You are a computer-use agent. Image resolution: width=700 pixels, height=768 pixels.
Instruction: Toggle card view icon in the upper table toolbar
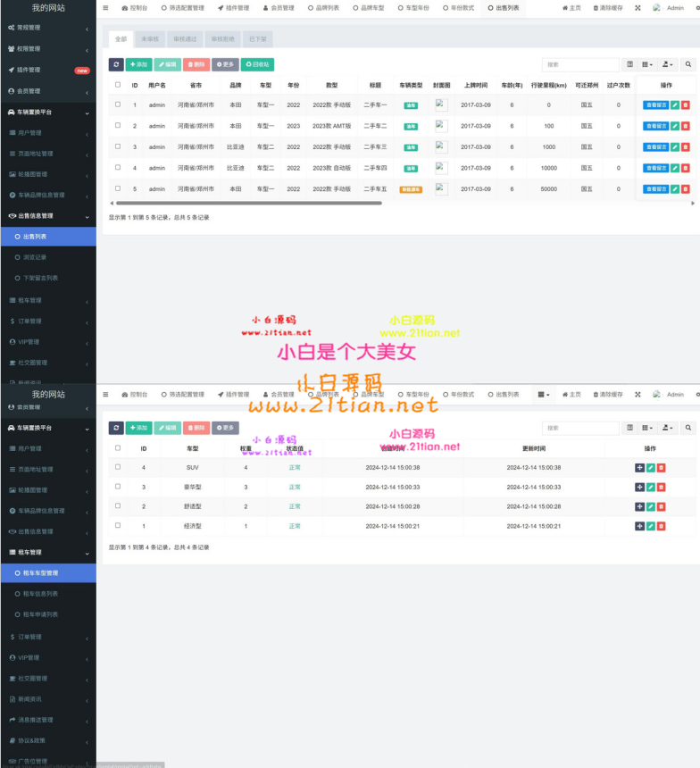630,64
